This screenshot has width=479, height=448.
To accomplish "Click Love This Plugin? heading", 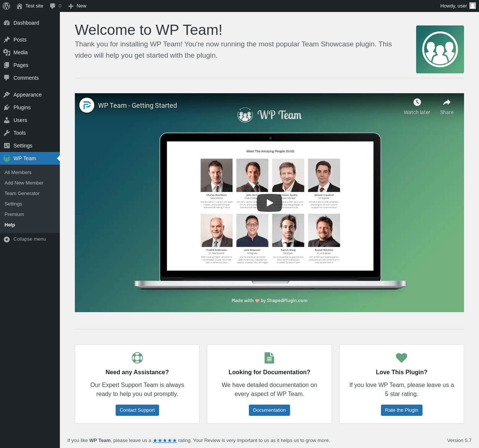I will pos(402,372).
